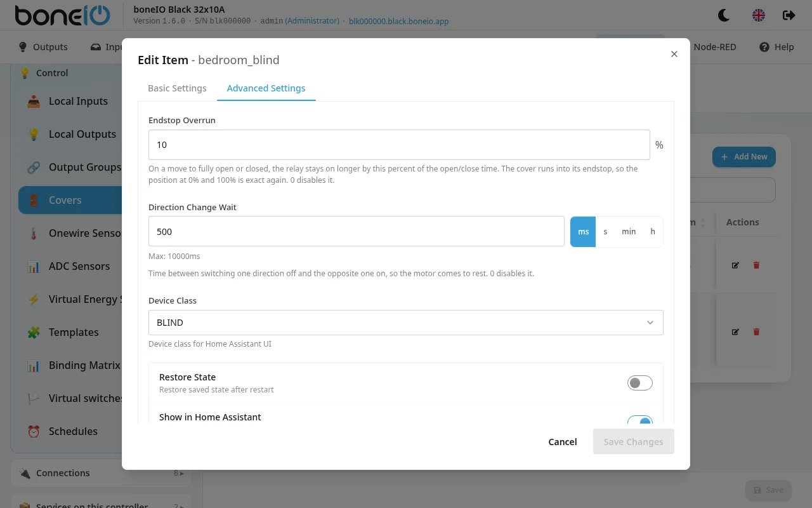Click the Output Groups link icon
Screen dimensions: 812x508
pos(34,167)
